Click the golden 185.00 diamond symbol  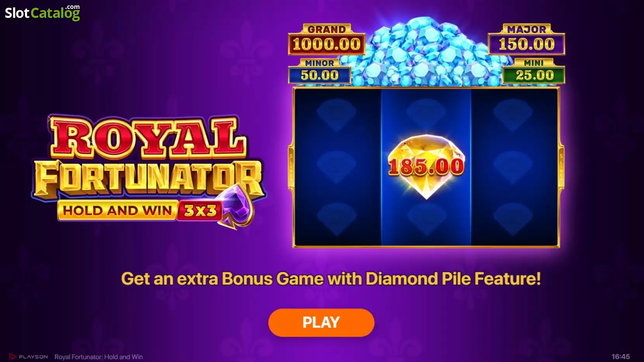pos(426,167)
